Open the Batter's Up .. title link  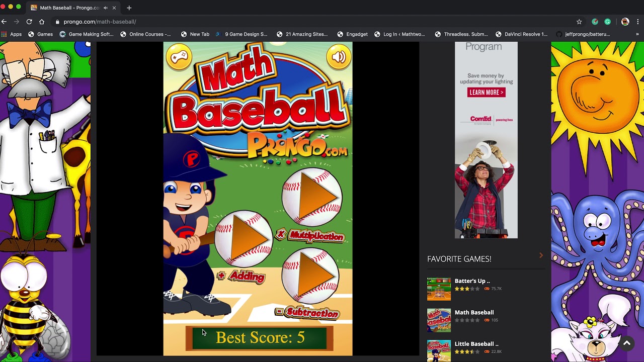pos(472,281)
